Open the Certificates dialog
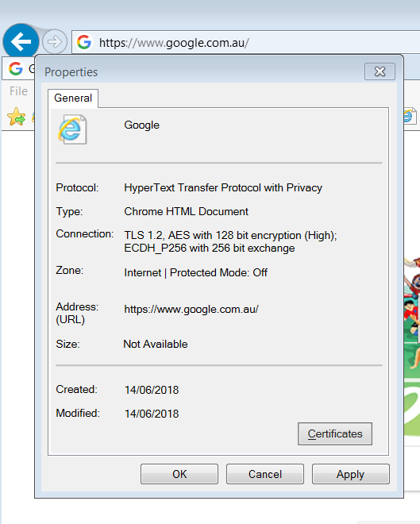Screen dimensions: 420x524 pyautogui.click(x=335, y=433)
